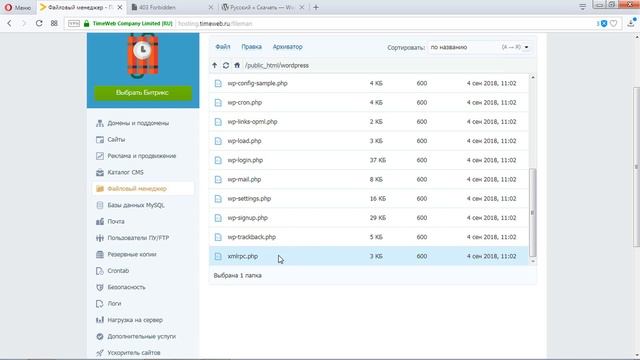Go up one directory with arrow icon
This screenshot has width=640, height=360.
[x=215, y=65]
